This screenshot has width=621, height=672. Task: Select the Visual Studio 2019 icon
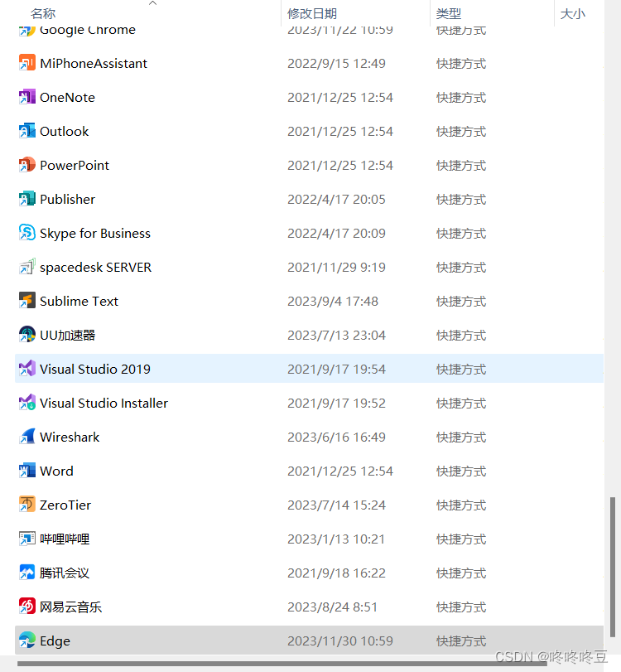point(27,369)
